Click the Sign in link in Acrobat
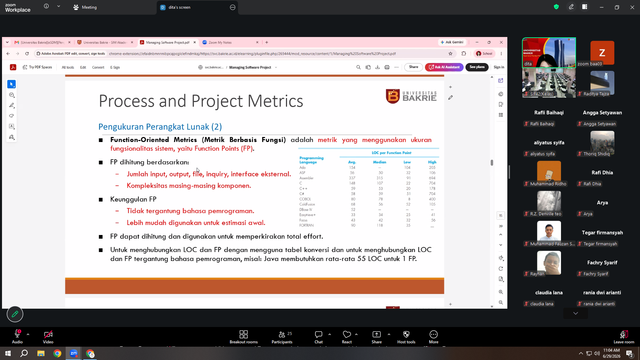The width and height of the screenshot is (640, 360). click(x=498, y=67)
